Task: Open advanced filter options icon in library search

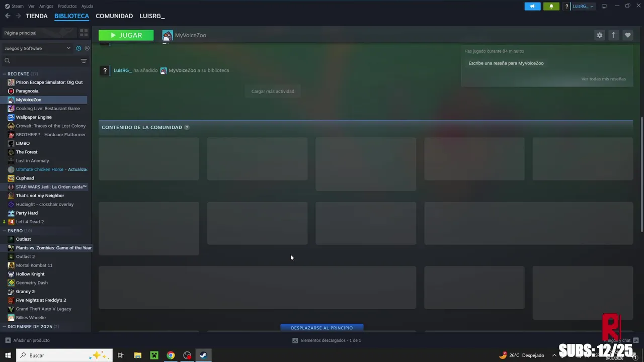Action: click(84, 61)
